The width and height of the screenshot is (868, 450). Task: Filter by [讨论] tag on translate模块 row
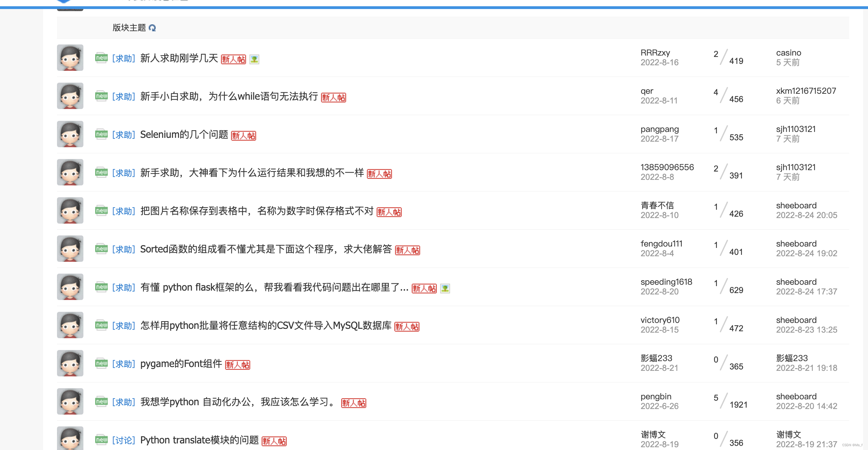click(x=124, y=440)
